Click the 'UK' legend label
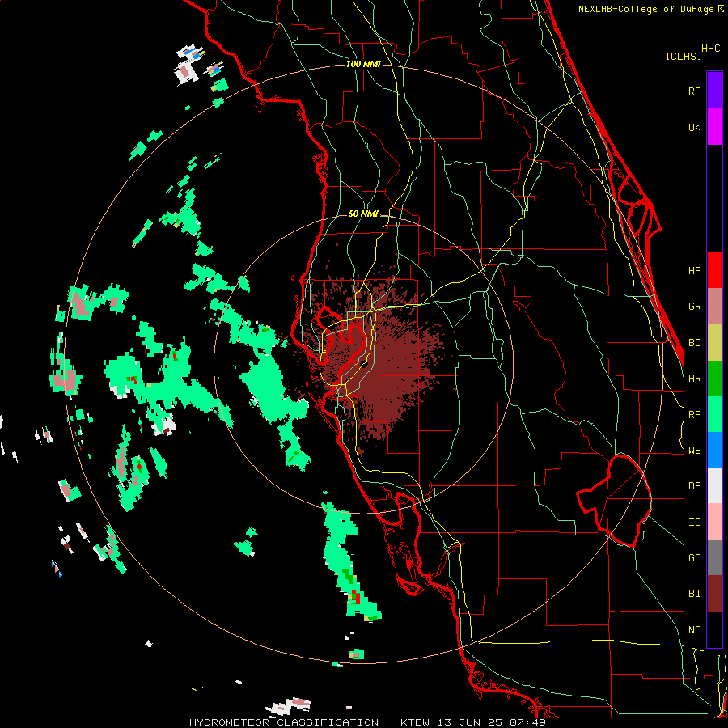 tap(694, 127)
